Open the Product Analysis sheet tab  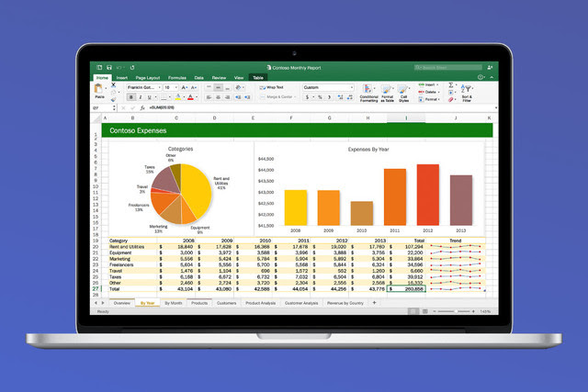(260, 303)
